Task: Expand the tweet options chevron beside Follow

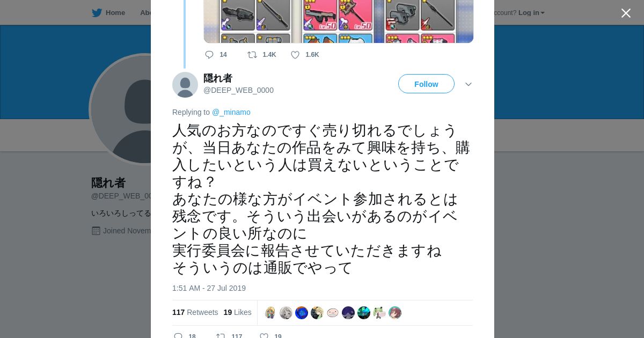Action: 468,84
